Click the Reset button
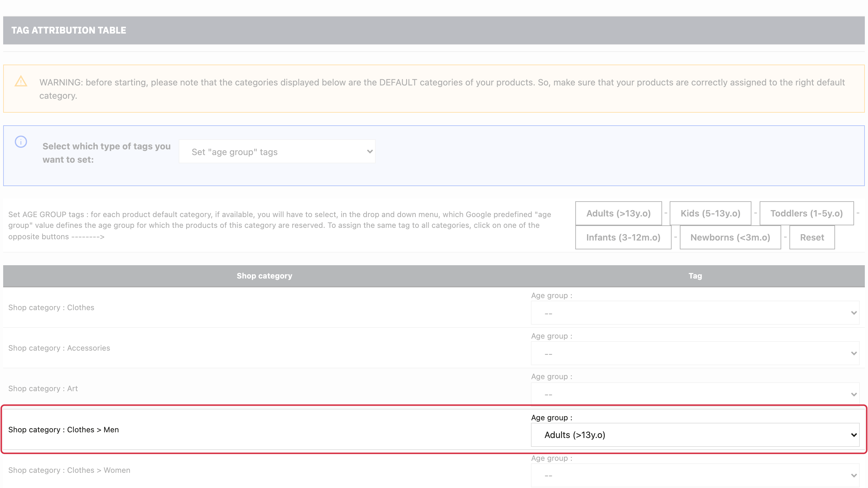Screen dimensions: 868x488 tap(812, 237)
